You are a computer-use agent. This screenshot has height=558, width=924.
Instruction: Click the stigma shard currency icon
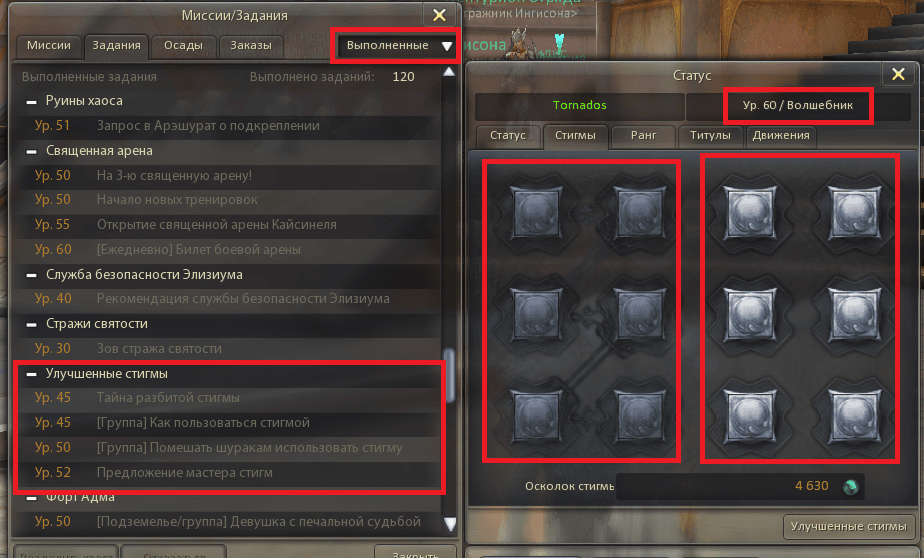click(850, 487)
